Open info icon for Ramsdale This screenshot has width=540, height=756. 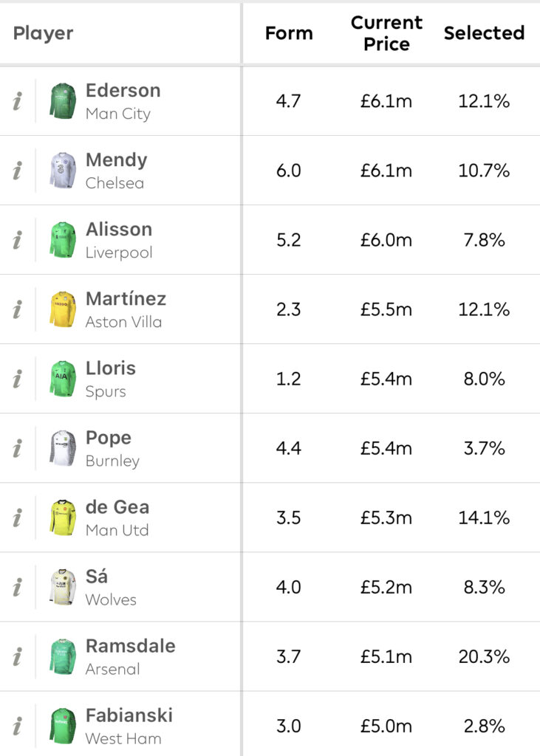(18, 656)
